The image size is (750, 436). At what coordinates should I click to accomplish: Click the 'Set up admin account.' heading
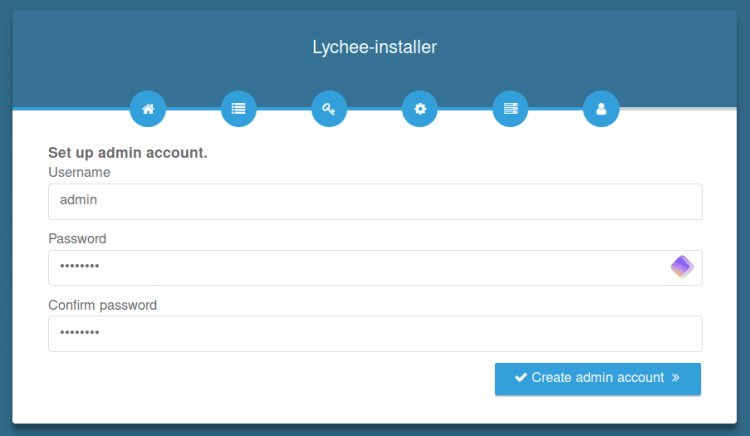[x=127, y=154]
